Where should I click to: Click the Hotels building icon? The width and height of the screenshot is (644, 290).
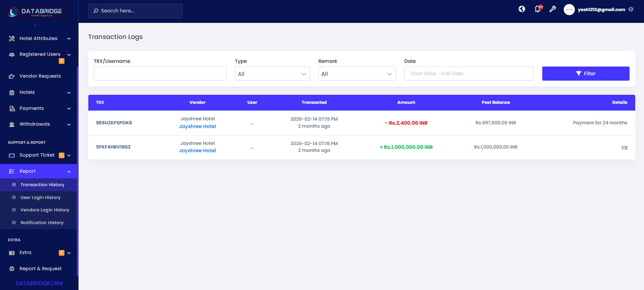pyautogui.click(x=12, y=92)
